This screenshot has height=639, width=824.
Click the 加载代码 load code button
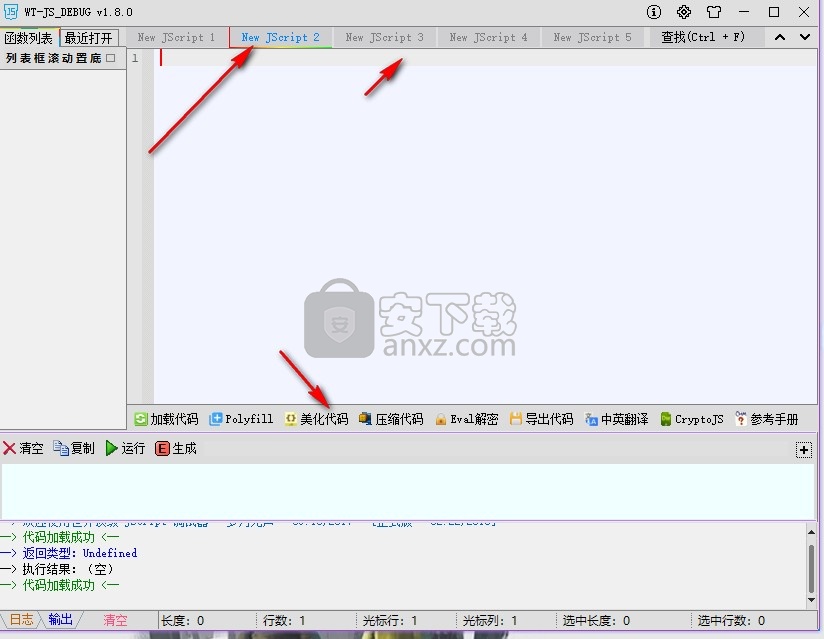167,419
